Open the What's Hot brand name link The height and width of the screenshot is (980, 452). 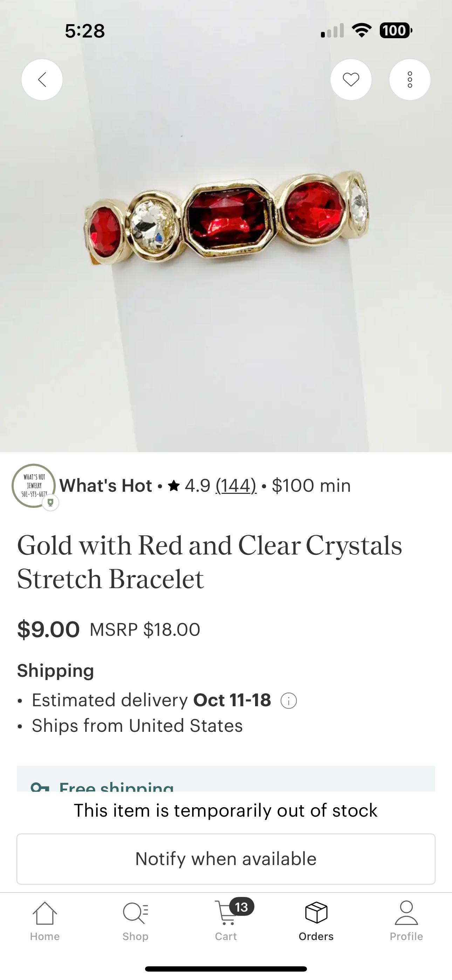106,486
